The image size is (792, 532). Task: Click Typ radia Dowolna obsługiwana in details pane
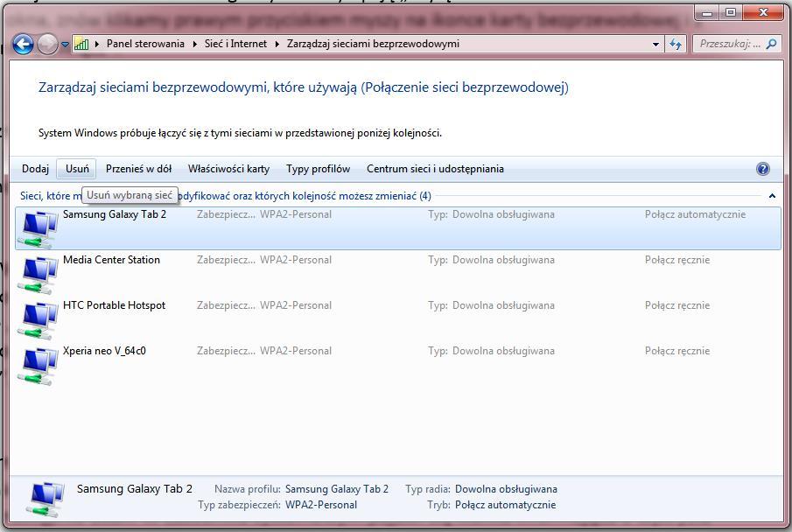(506, 489)
